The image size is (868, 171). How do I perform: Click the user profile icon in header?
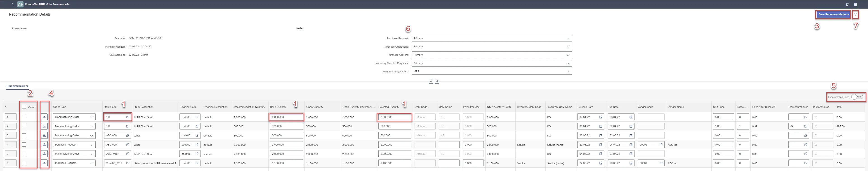[847, 4]
